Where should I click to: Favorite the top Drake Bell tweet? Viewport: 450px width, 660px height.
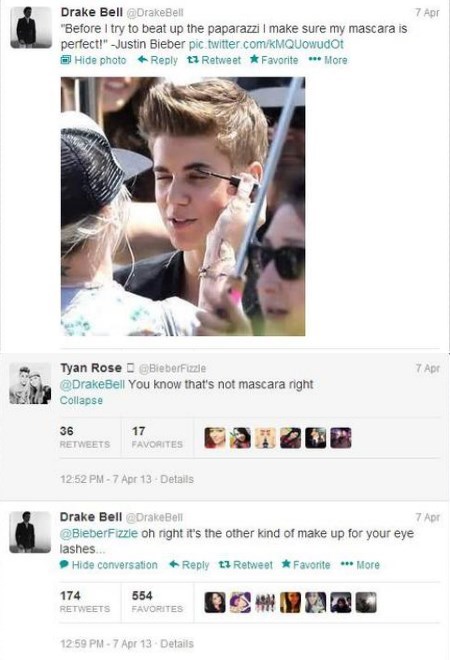(x=274, y=60)
